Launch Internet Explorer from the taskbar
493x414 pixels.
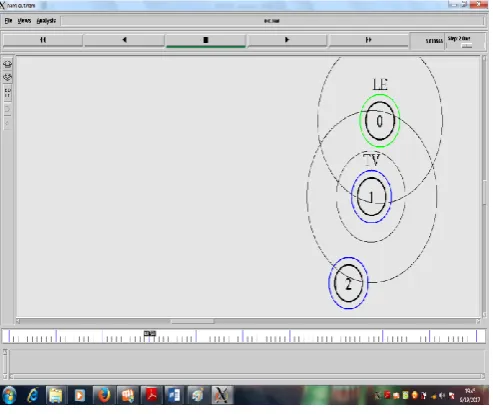pos(33,395)
